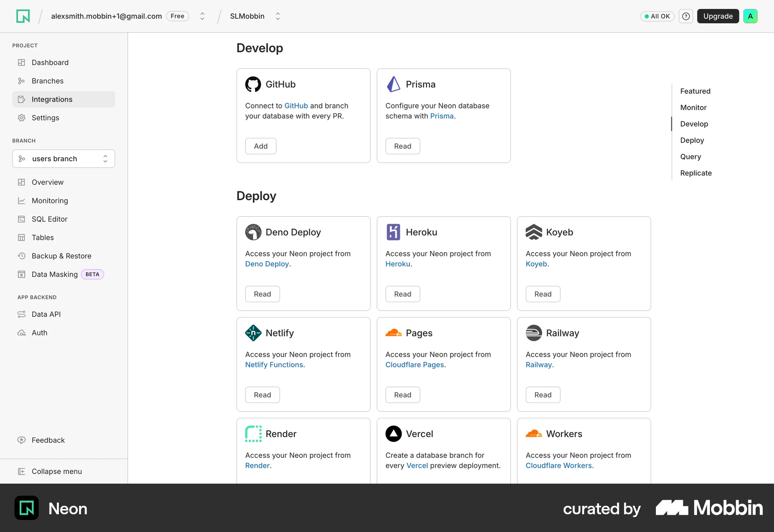Click the Netlify diamond logo
Viewport: 774px width, 532px height.
[x=253, y=333]
